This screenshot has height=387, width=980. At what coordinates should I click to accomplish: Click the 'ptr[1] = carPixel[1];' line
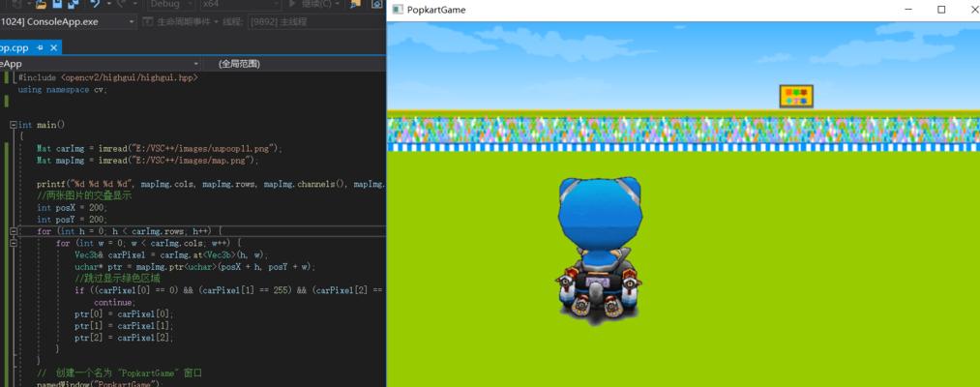point(124,326)
